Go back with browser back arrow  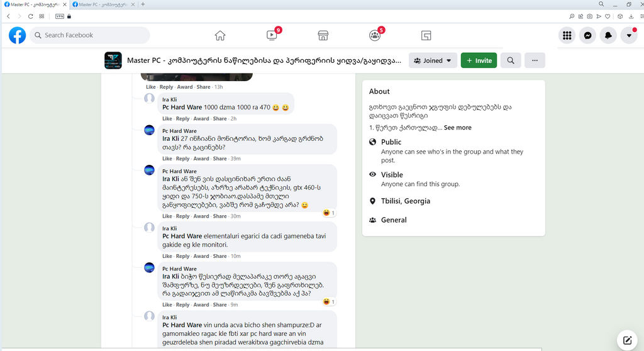tap(8, 16)
